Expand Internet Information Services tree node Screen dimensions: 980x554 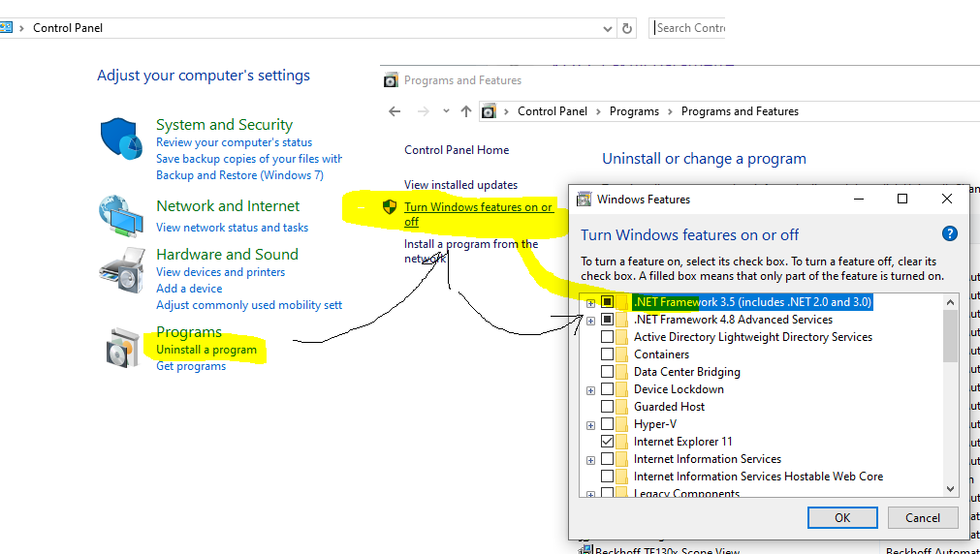(590, 460)
